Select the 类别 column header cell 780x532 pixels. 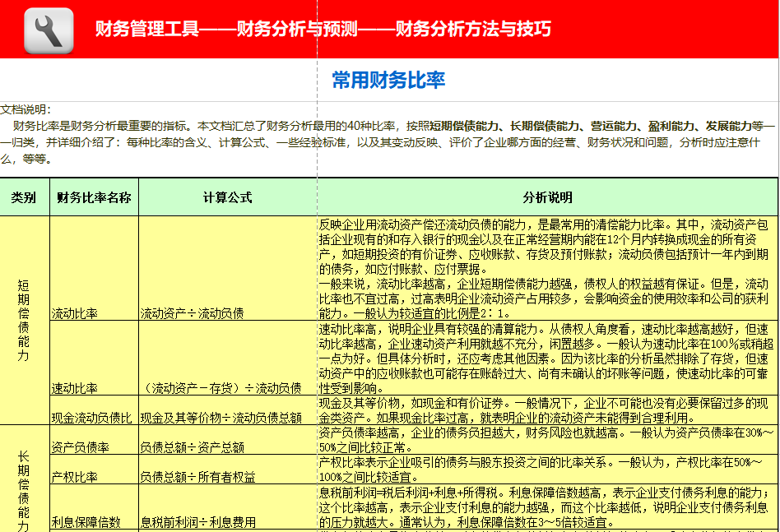point(25,197)
